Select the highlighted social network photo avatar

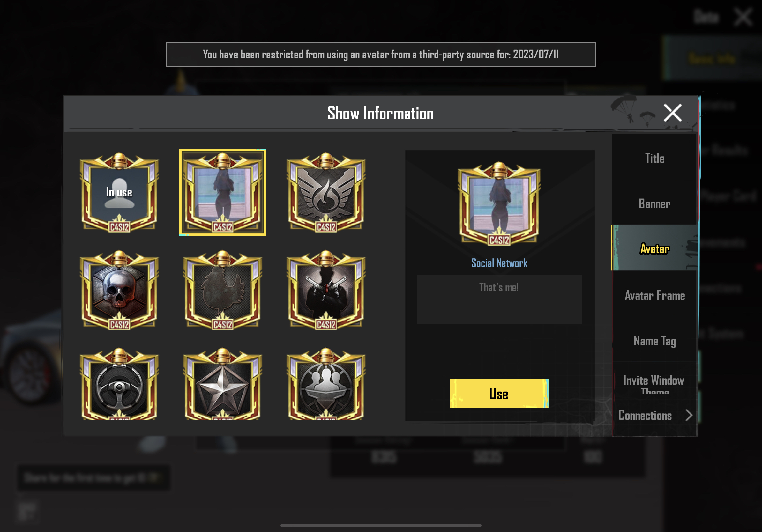223,192
